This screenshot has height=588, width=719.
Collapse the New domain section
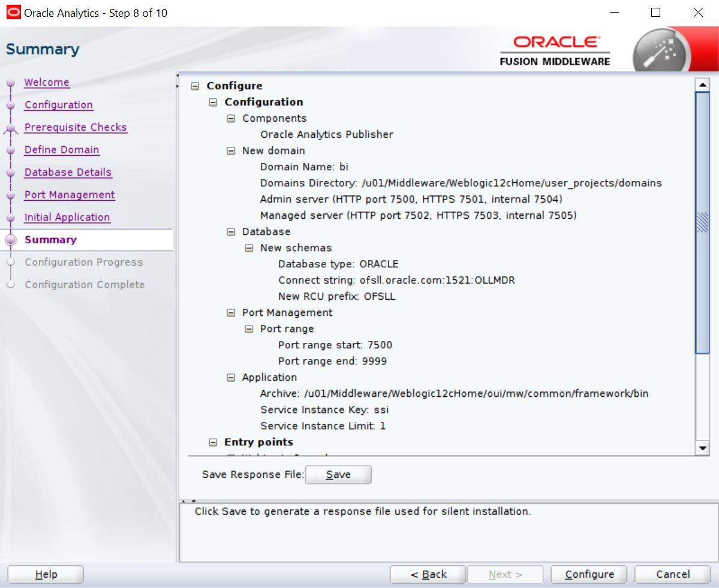(231, 151)
